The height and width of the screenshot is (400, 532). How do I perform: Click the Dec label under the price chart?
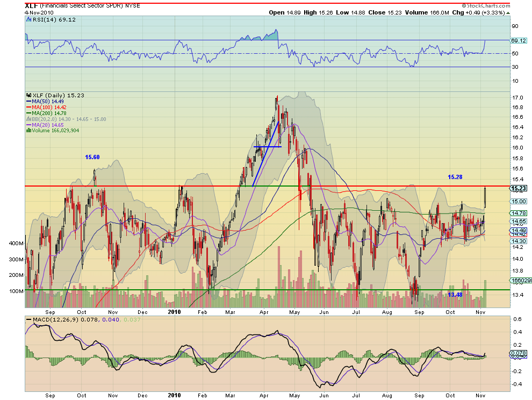142,312
